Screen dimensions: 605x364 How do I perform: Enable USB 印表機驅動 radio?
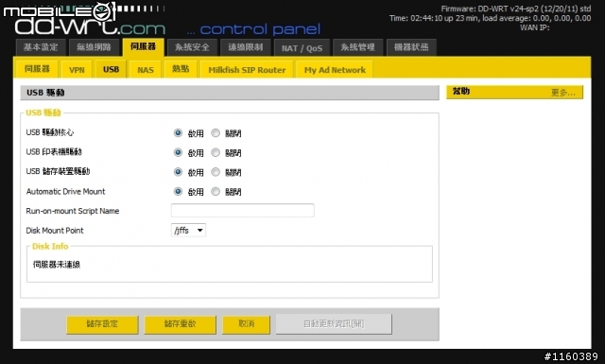point(178,152)
